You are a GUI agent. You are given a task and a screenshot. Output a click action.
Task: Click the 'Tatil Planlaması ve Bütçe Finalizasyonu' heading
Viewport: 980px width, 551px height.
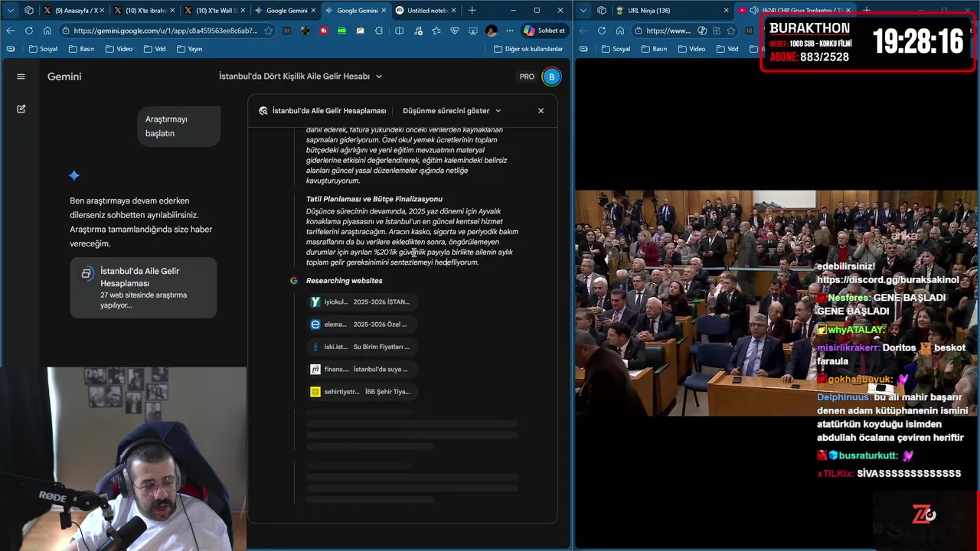374,199
